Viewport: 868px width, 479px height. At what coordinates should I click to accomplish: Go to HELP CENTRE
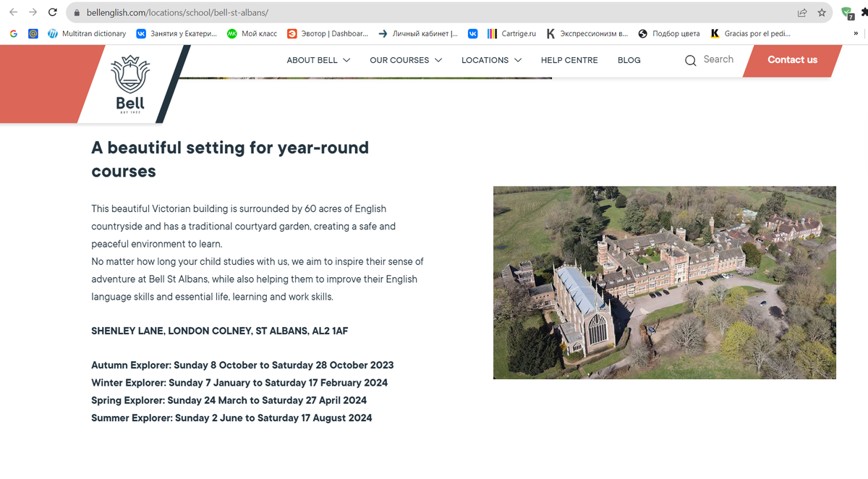point(569,60)
